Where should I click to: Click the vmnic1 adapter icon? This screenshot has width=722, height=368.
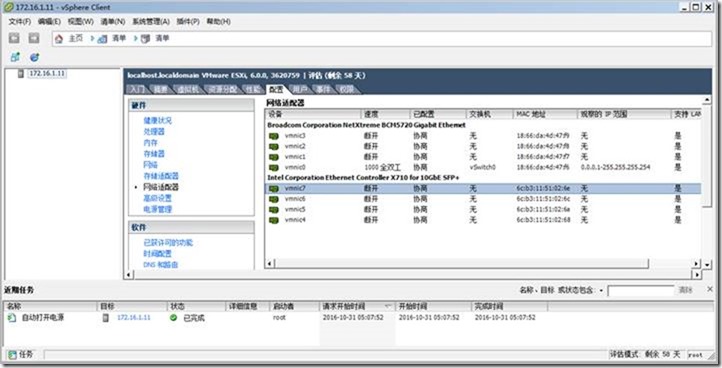(274, 157)
